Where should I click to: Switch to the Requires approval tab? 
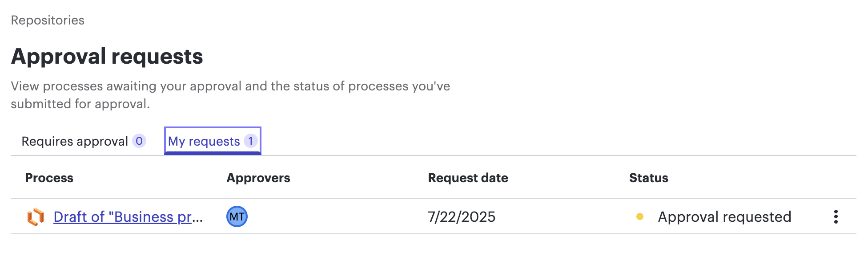click(x=74, y=141)
